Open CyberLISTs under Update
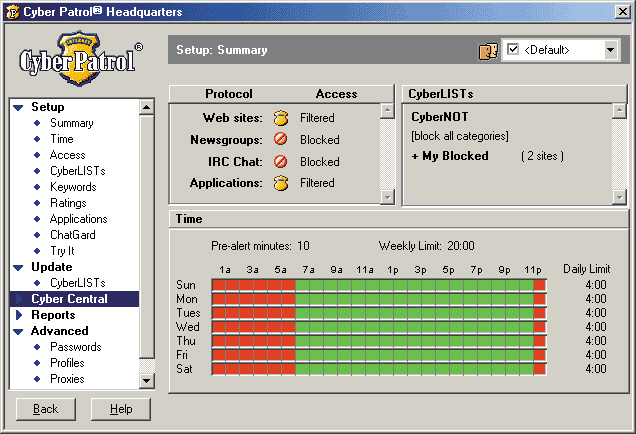This screenshot has height=434, width=636. (x=77, y=283)
